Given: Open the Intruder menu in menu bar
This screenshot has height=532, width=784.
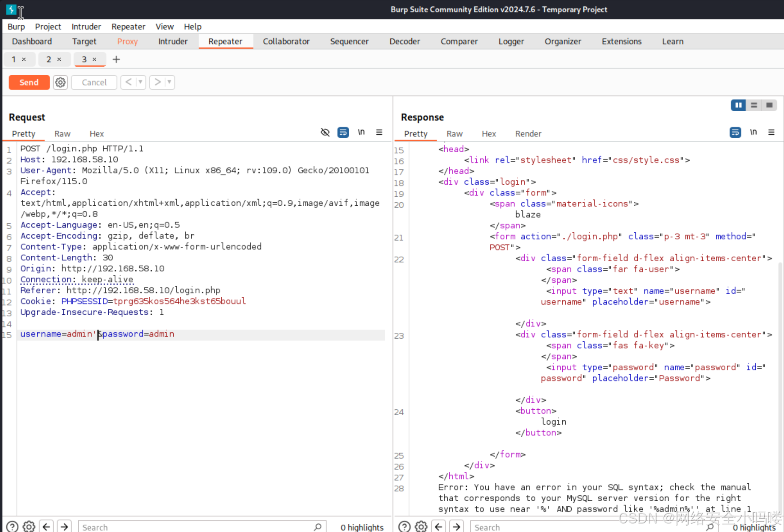Looking at the screenshot, I should (86, 27).
